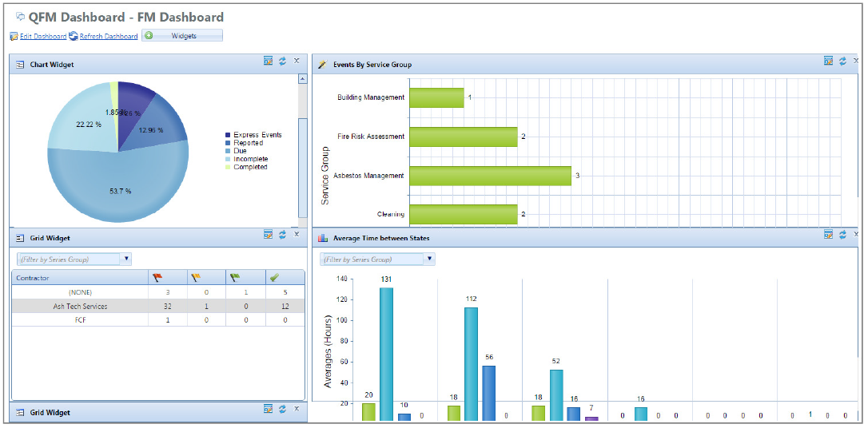The width and height of the screenshot is (868, 428).
Task: Select the FCF contractor row
Action: click(x=157, y=319)
